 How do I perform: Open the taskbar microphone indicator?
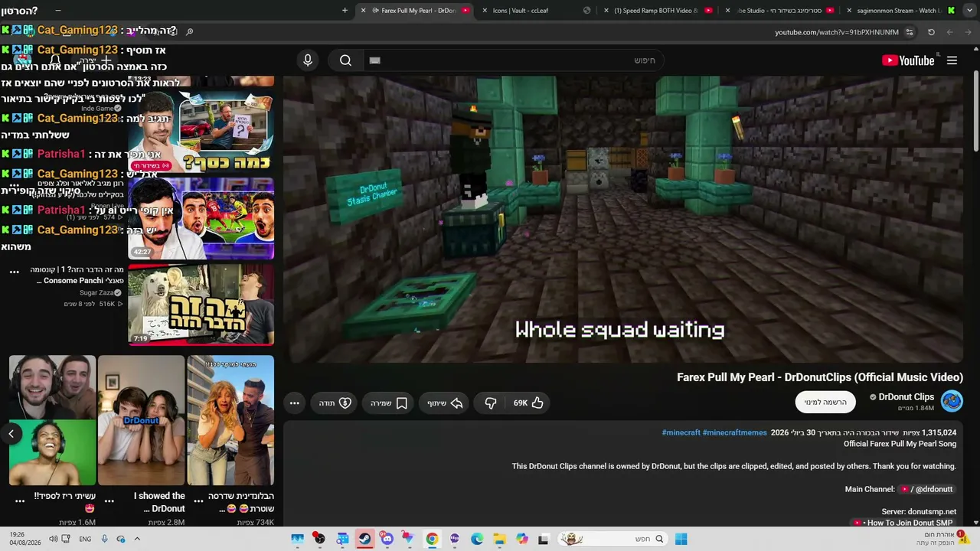[x=105, y=539]
